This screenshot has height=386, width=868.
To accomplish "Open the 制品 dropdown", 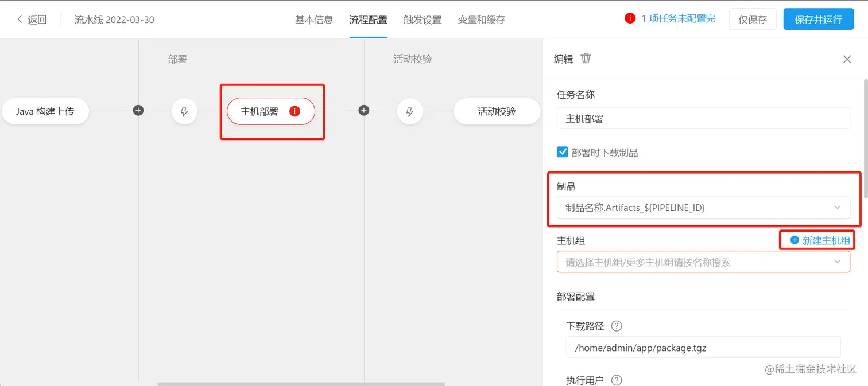I will coord(703,208).
